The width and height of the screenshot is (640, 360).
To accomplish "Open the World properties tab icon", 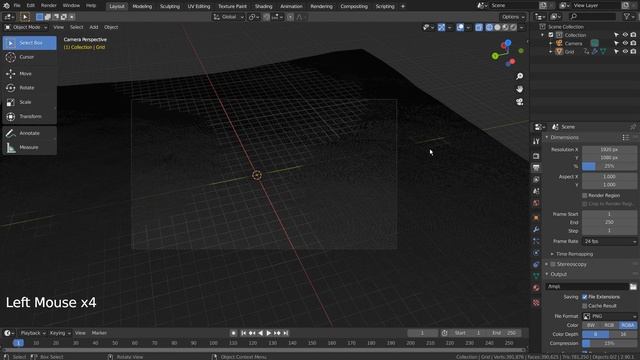I will pyautogui.click(x=536, y=203).
